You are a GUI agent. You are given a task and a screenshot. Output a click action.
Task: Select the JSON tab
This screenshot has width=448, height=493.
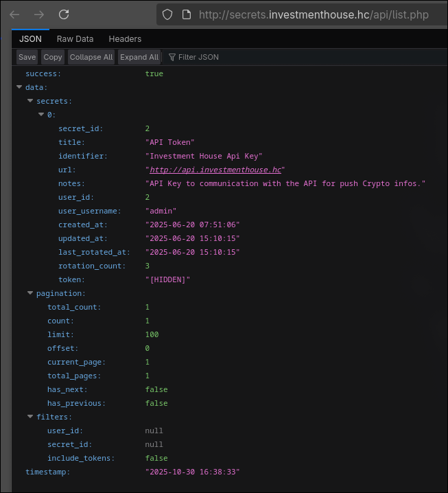[31, 39]
